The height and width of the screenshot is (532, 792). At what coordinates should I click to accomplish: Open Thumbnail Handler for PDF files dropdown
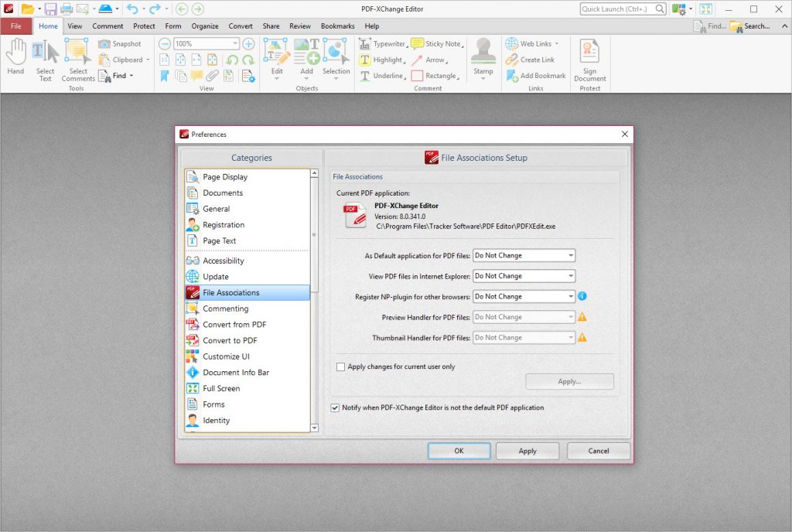point(524,338)
